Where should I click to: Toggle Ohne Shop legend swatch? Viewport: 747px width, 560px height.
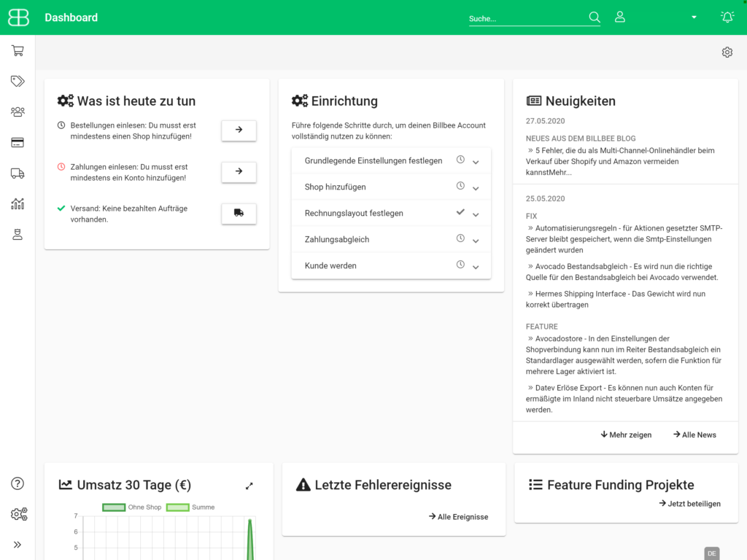tap(114, 507)
